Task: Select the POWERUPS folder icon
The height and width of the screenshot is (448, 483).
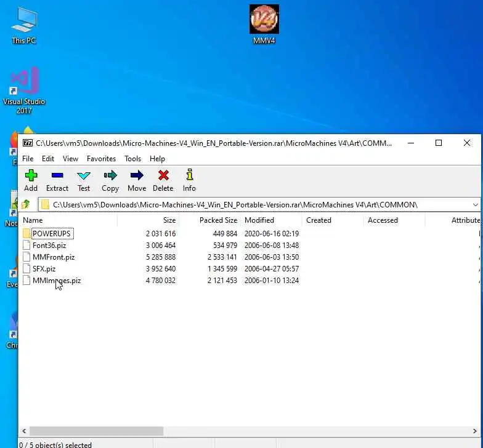Action: click(26, 234)
